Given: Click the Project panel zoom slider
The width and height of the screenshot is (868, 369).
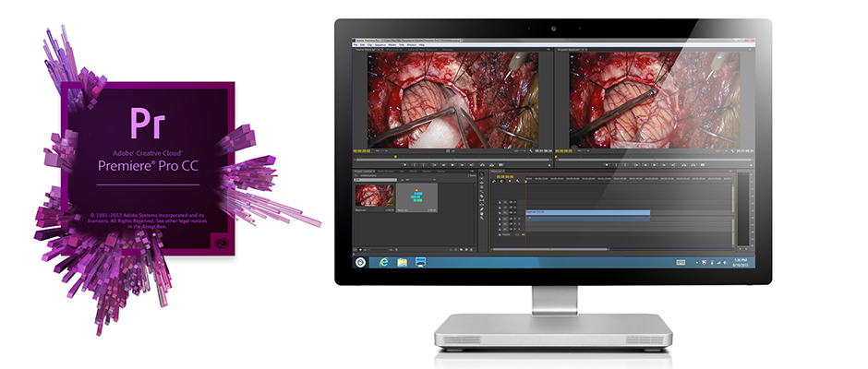Looking at the screenshot, I should (380, 249).
